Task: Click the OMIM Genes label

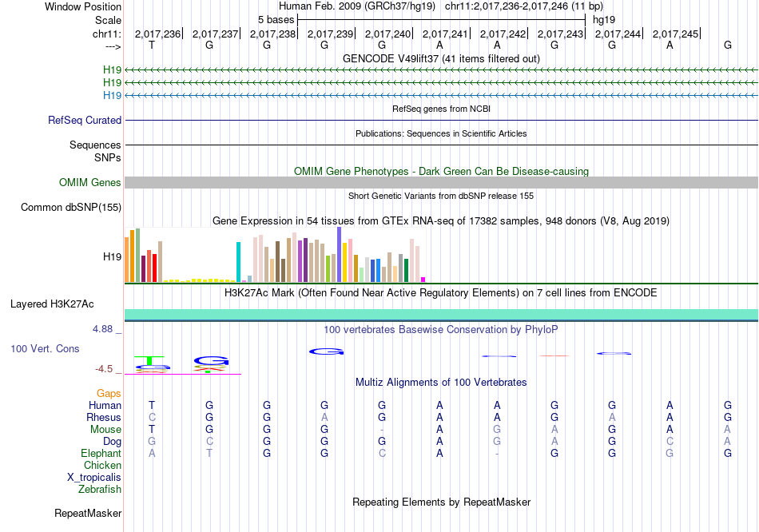Action: click(89, 182)
